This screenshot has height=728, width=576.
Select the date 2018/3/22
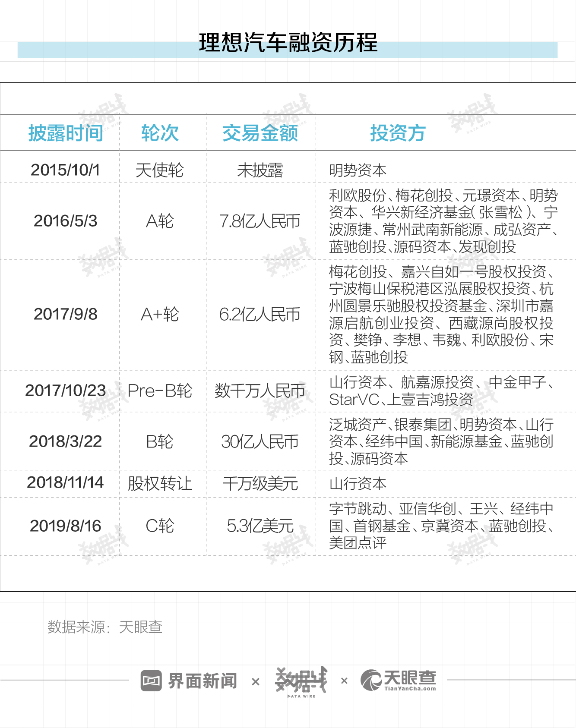[x=66, y=441]
